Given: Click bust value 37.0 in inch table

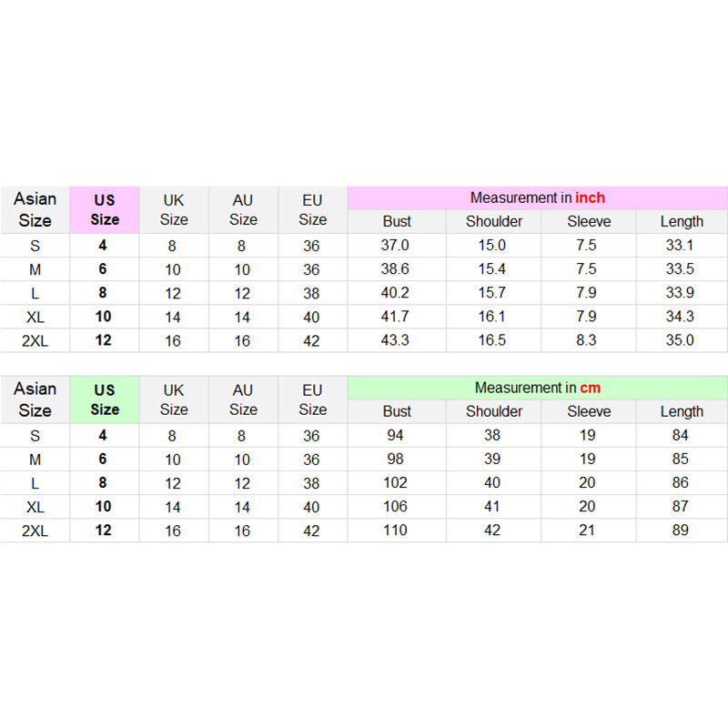Looking at the screenshot, I should 397,245.
